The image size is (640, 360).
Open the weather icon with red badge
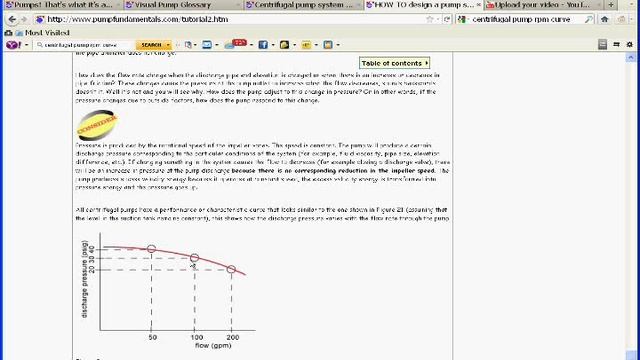click(236, 44)
